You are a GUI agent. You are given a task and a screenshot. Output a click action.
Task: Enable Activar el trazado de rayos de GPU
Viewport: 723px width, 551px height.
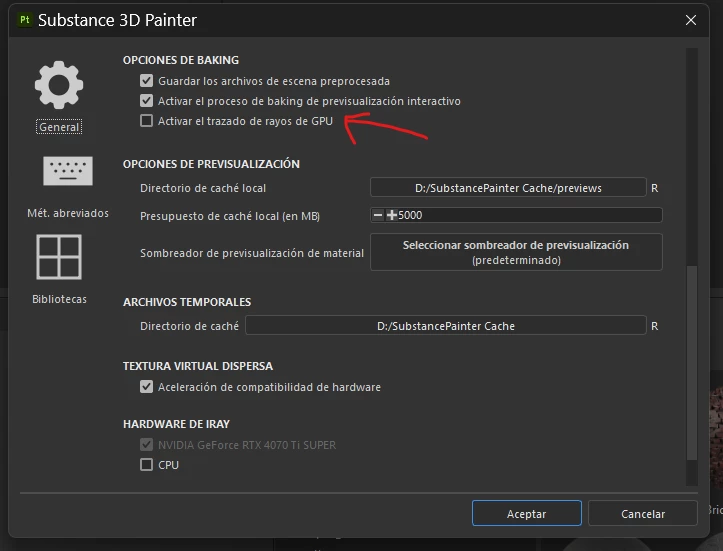(147, 121)
